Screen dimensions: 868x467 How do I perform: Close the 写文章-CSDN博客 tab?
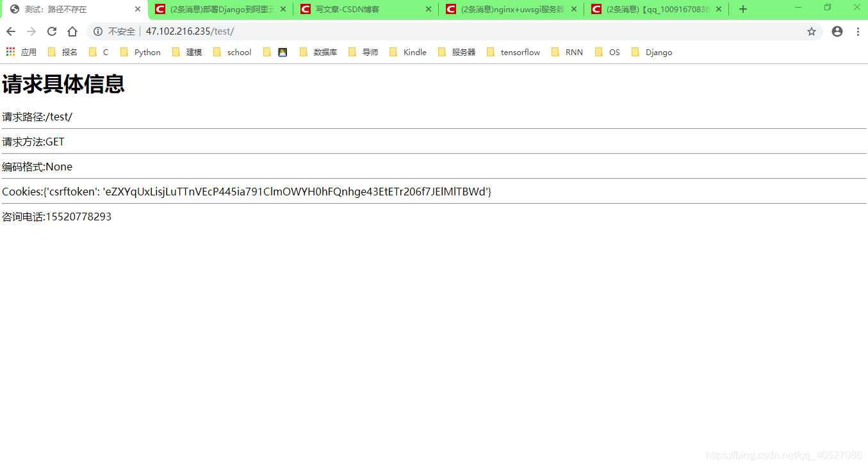click(429, 9)
